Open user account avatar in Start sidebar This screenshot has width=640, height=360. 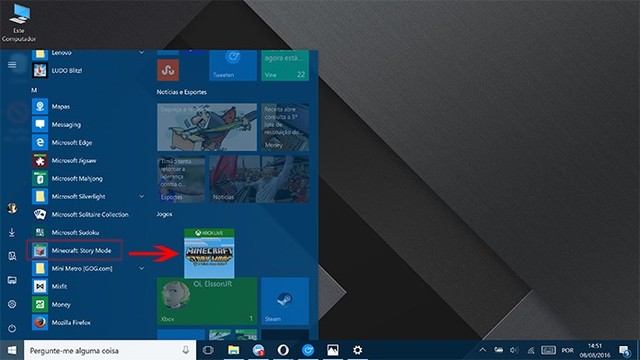coord(12,208)
